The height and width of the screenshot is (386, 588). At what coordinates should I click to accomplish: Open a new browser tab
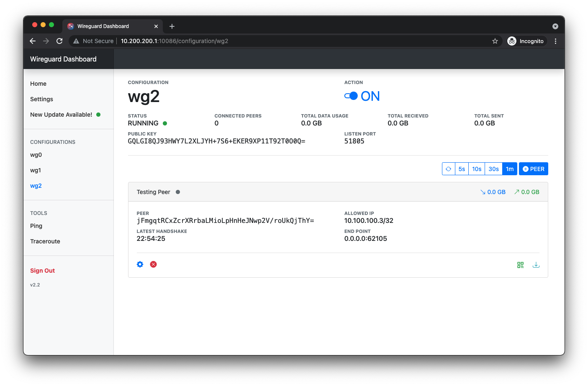coord(172,26)
